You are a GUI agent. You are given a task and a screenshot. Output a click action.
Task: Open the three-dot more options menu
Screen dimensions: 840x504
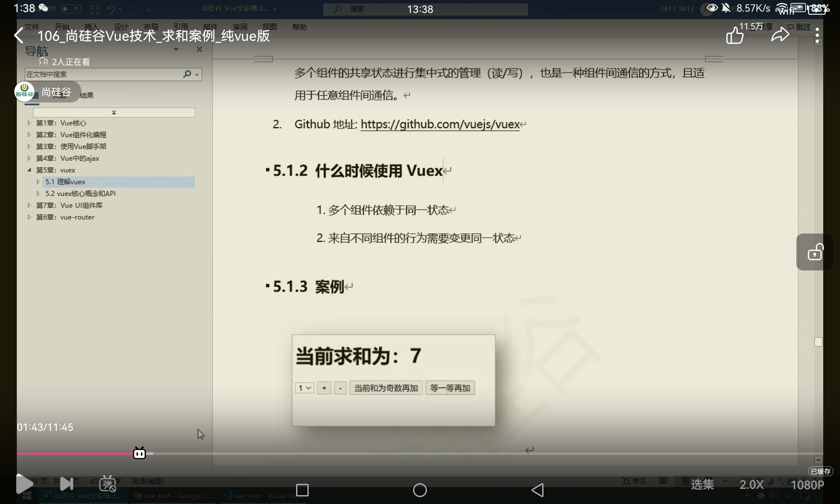point(817,36)
